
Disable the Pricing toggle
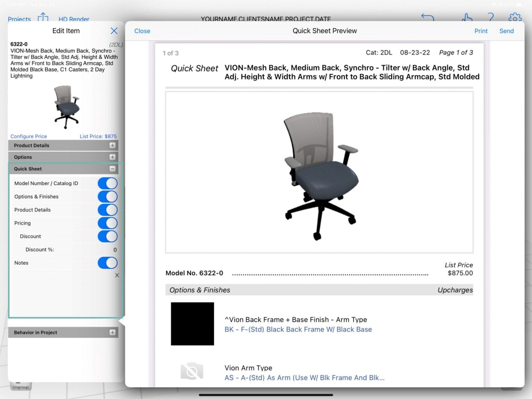tap(107, 223)
